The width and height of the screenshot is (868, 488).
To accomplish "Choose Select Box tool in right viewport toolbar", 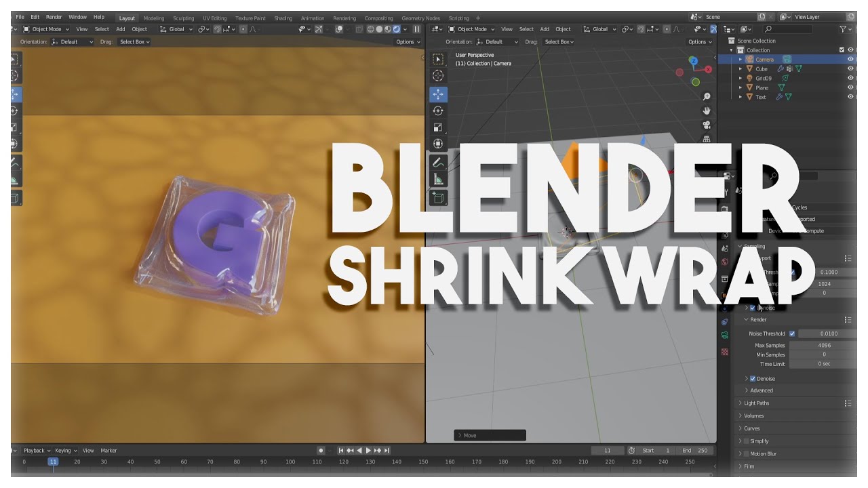I will pyautogui.click(x=437, y=59).
